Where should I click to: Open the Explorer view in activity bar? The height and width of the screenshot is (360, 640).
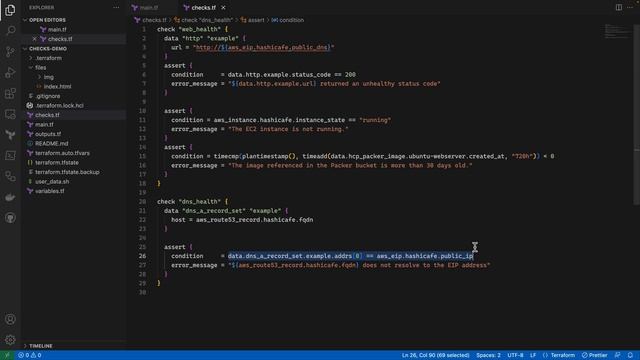(10, 10)
